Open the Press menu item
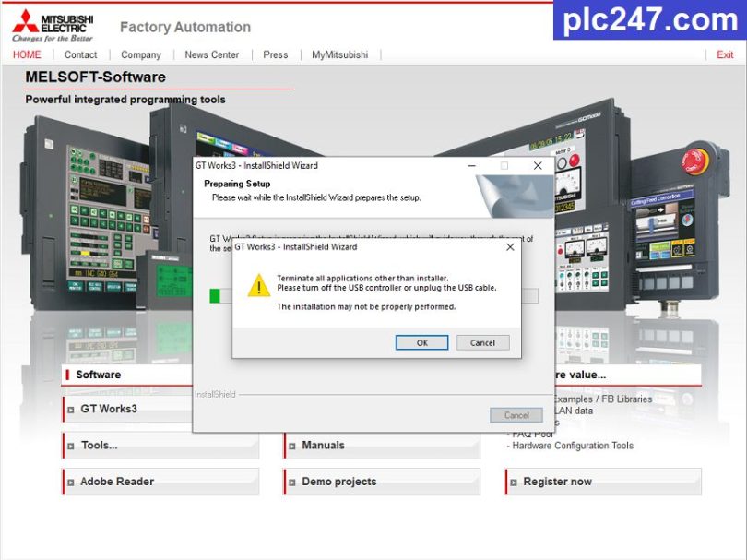 click(275, 55)
